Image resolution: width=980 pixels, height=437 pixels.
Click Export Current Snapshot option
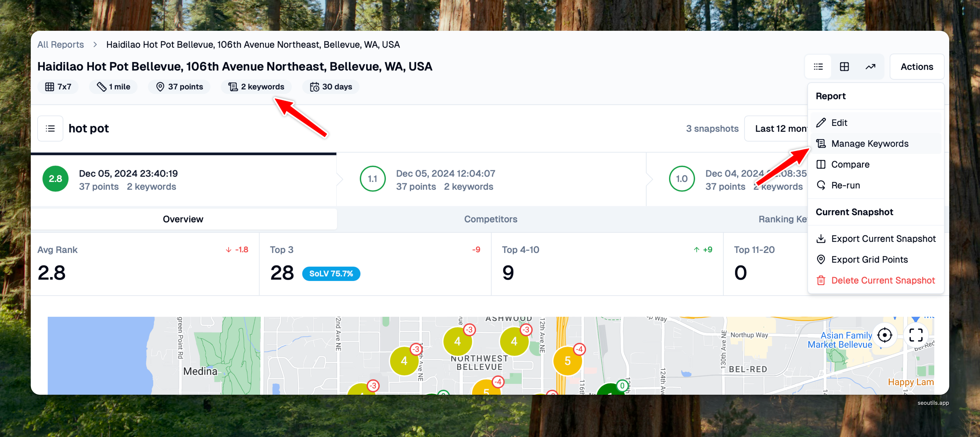pos(883,239)
